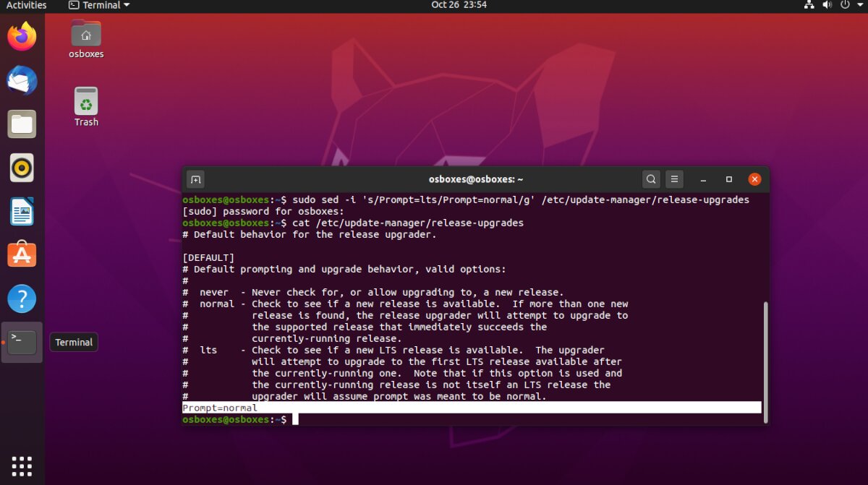Screen dimensions: 868x485
Task: Toggle the wired network status icon
Action: (x=809, y=7)
